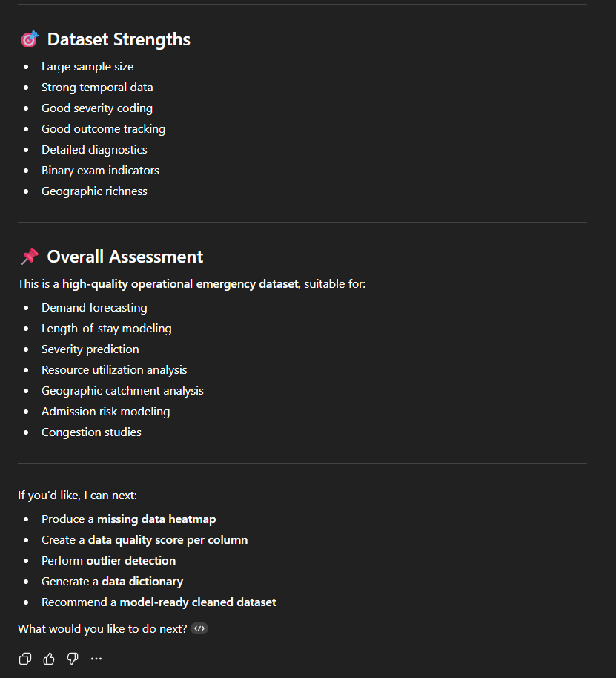Open the three-dot more actions menu
Screen dimensions: 616x678
click(x=96, y=659)
